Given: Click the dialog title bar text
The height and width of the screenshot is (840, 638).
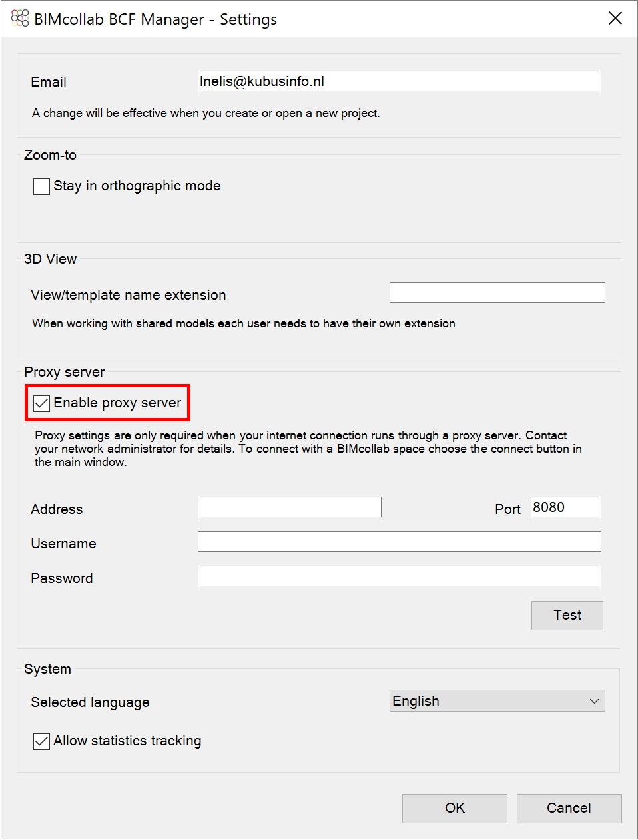Looking at the screenshot, I should click(x=155, y=19).
